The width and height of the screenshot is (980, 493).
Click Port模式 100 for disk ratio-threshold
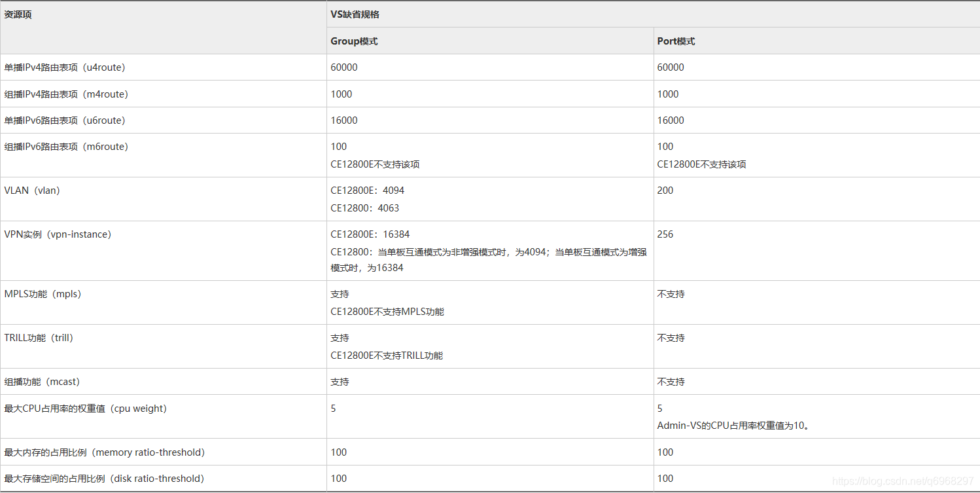click(665, 479)
